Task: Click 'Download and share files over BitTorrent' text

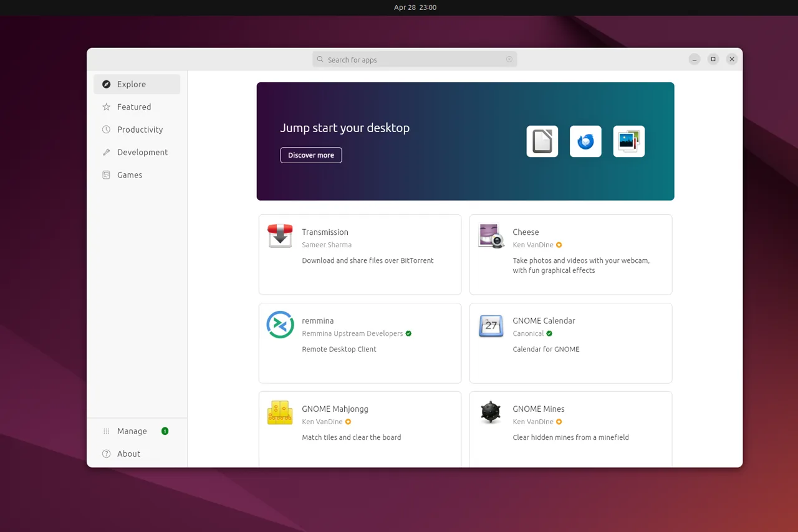Action: pos(368,261)
